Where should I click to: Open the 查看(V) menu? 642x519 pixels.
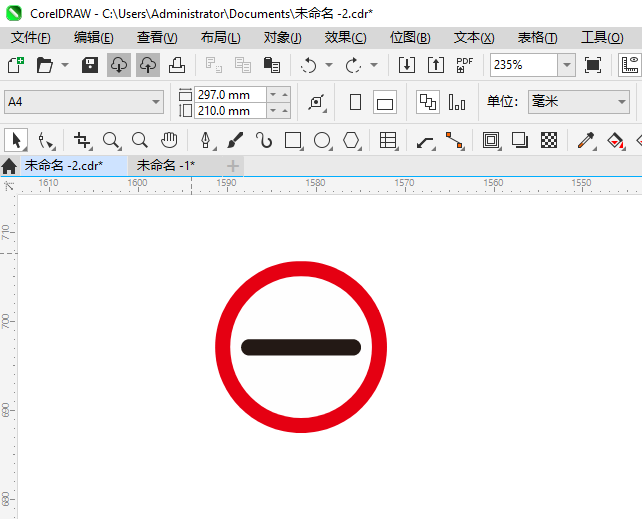[157, 38]
